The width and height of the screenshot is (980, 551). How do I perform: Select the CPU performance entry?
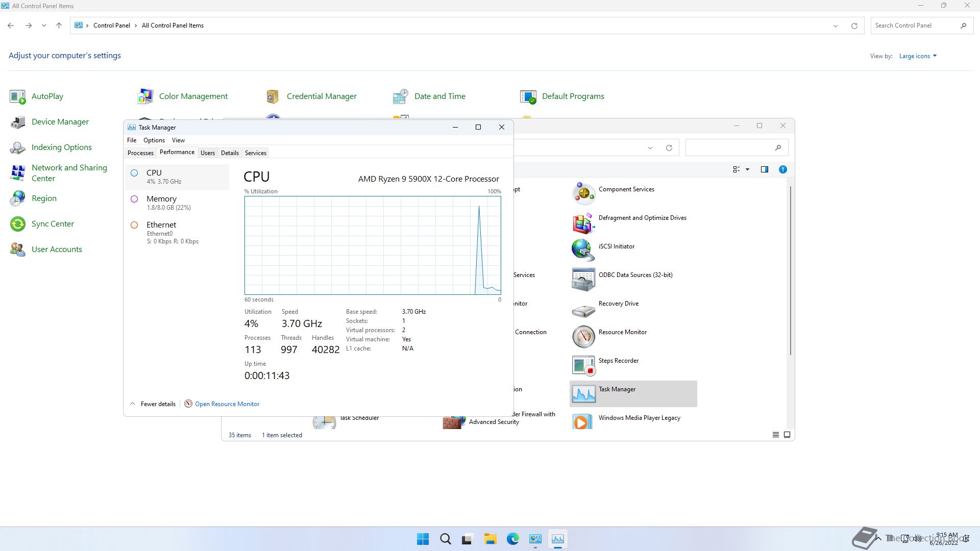click(177, 177)
